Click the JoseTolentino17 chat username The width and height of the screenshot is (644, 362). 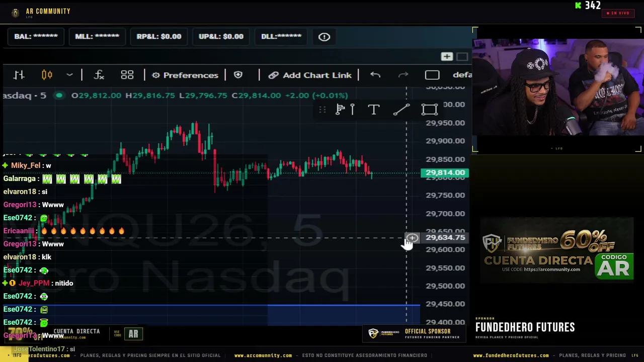point(39,349)
